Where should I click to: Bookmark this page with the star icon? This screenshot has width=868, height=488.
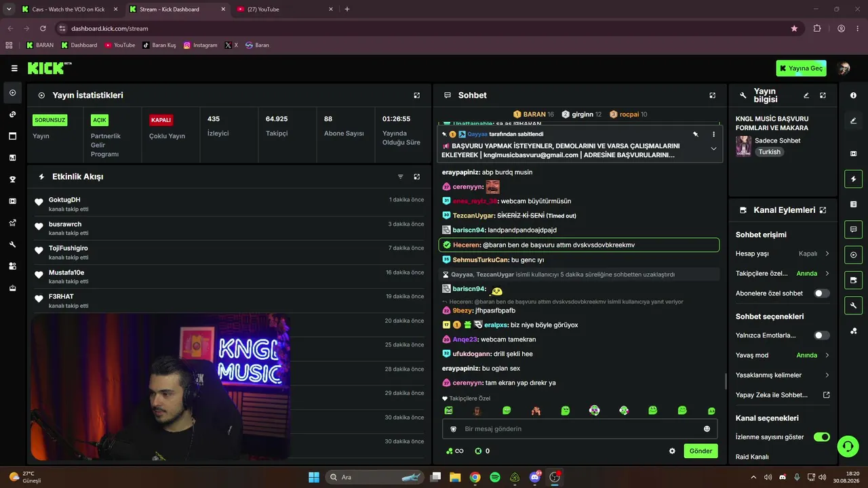[794, 28]
